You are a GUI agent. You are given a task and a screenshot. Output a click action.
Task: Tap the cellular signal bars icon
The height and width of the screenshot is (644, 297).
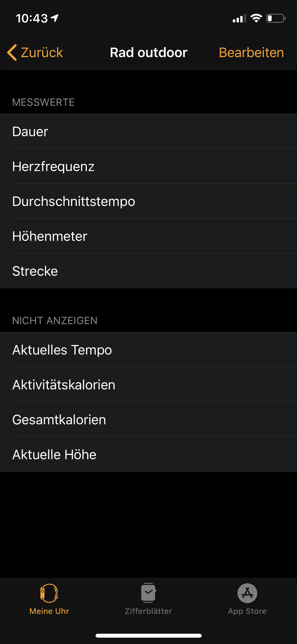[239, 19]
